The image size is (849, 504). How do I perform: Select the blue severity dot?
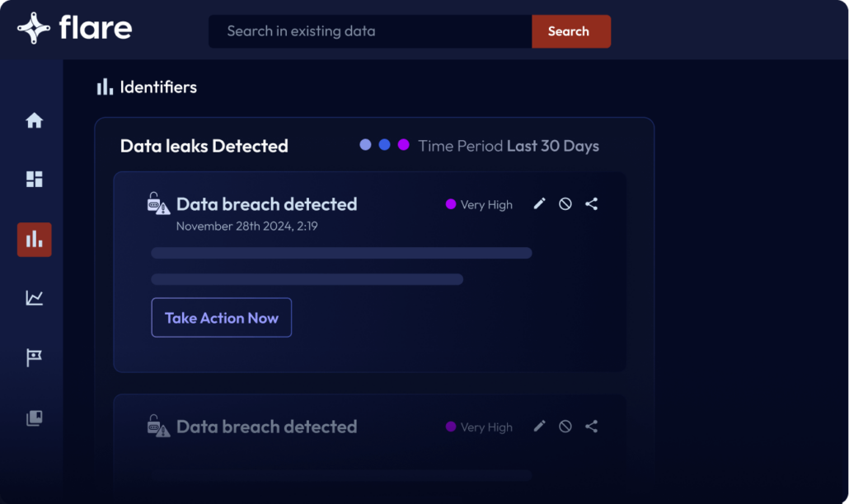tap(385, 145)
